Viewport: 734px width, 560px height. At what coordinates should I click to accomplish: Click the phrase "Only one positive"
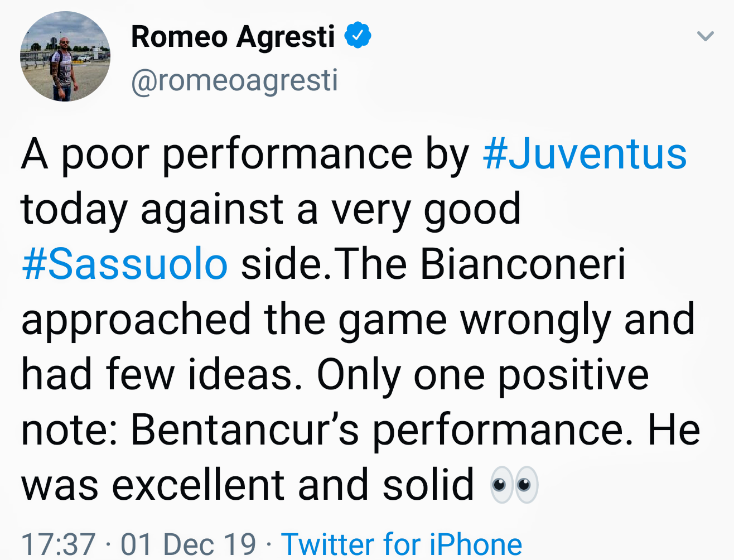click(482, 374)
